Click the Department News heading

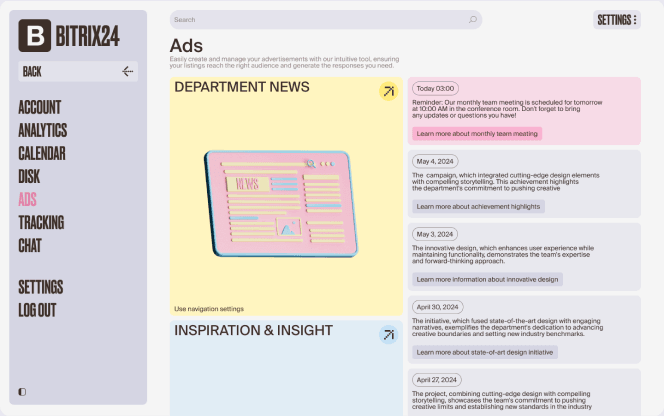[x=242, y=87]
